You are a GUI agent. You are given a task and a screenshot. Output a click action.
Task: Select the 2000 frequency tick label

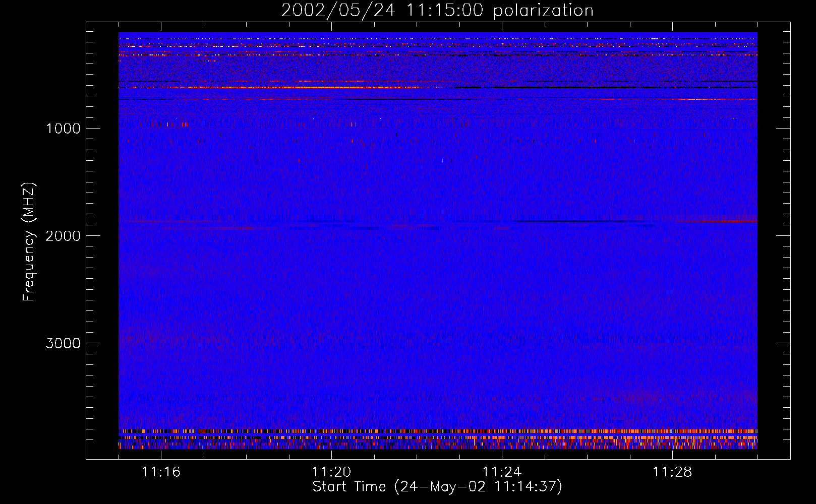click(x=63, y=236)
